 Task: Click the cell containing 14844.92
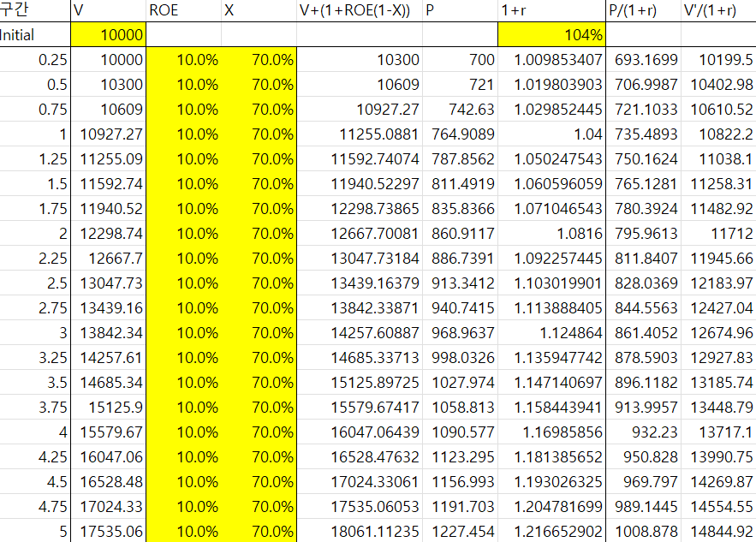[717, 532]
